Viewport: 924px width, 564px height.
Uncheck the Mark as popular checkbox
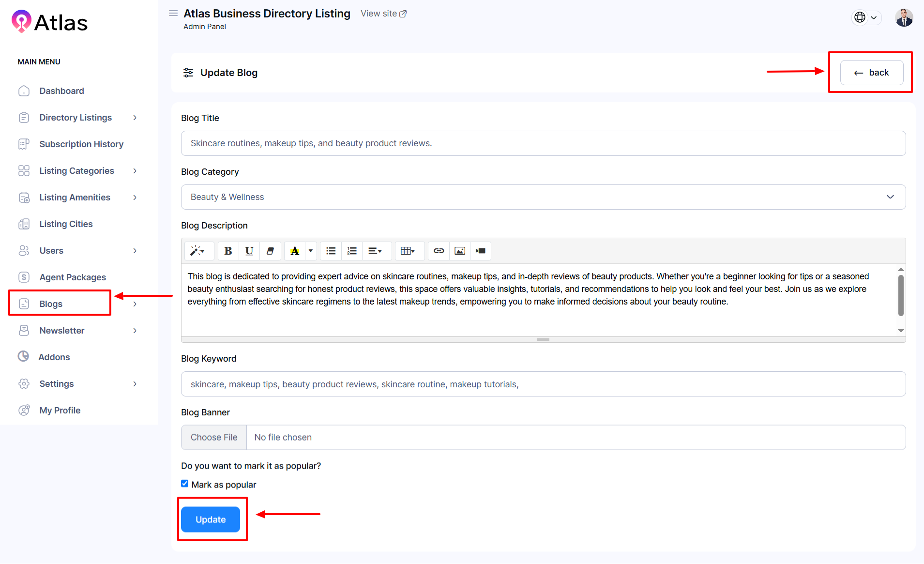click(185, 484)
